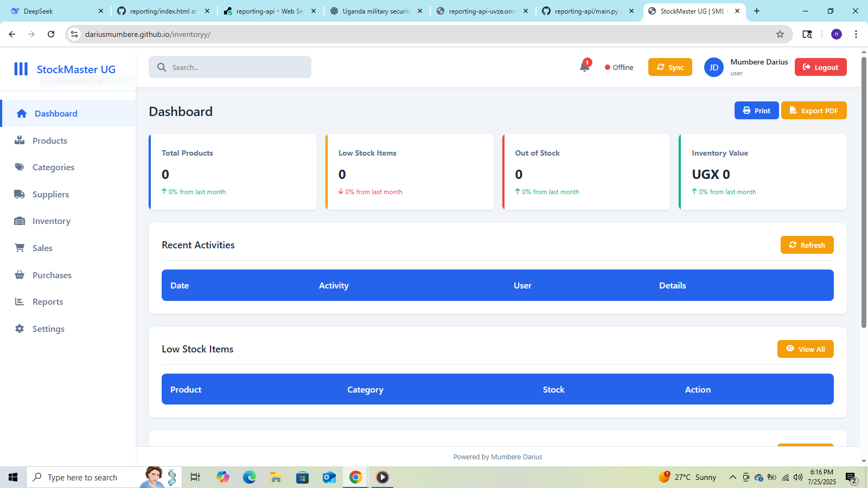Switch to the reporting/index.html GitHub tab

click(x=163, y=11)
